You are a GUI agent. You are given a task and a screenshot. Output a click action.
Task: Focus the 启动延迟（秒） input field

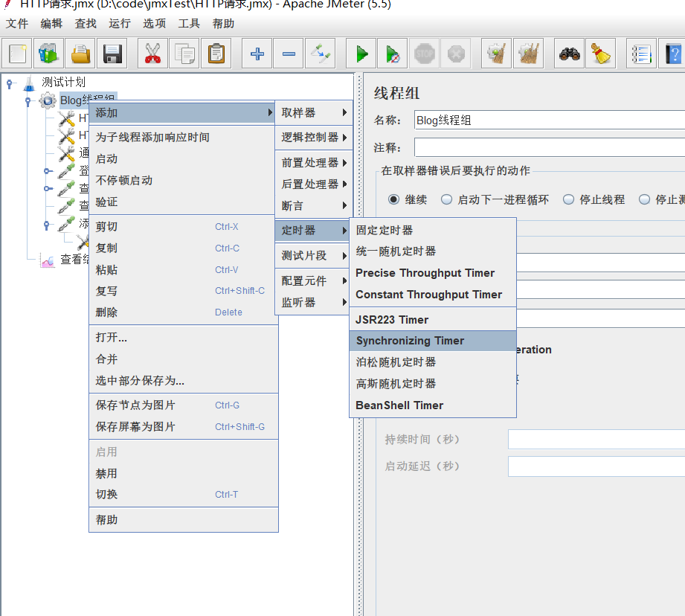pyautogui.click(x=596, y=466)
